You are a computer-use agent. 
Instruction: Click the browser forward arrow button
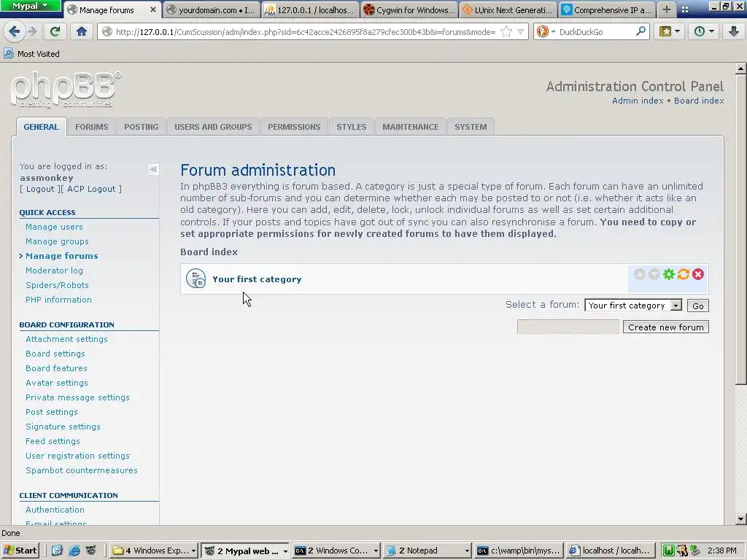click(x=33, y=31)
